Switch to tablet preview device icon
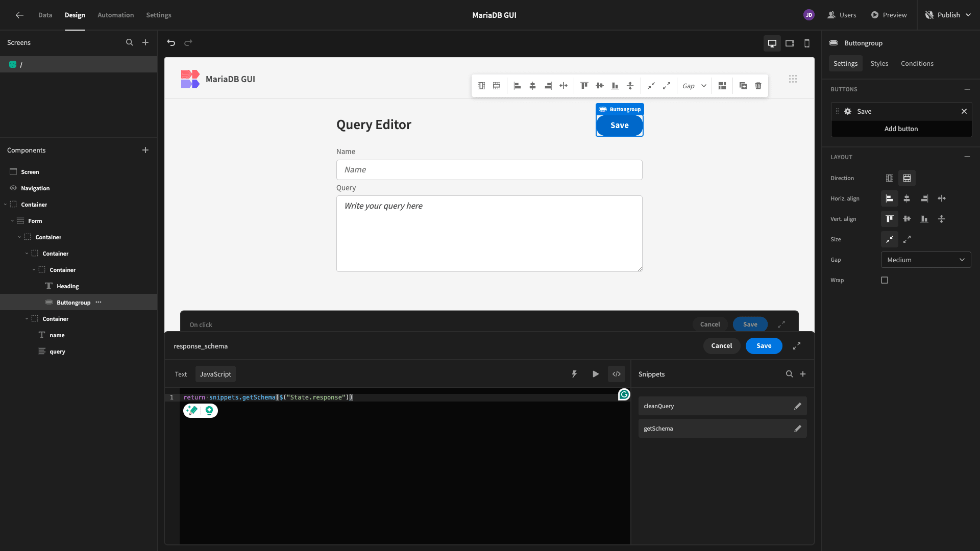 click(x=790, y=43)
